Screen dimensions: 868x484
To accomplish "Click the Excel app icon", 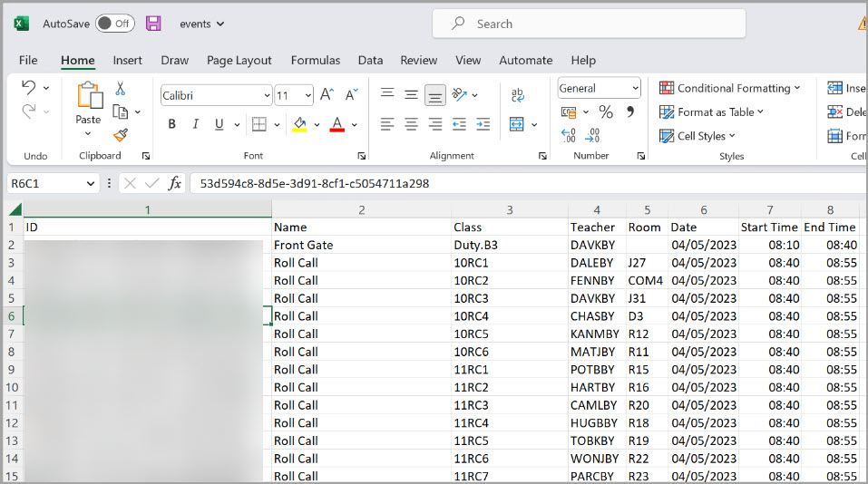I will [21, 24].
